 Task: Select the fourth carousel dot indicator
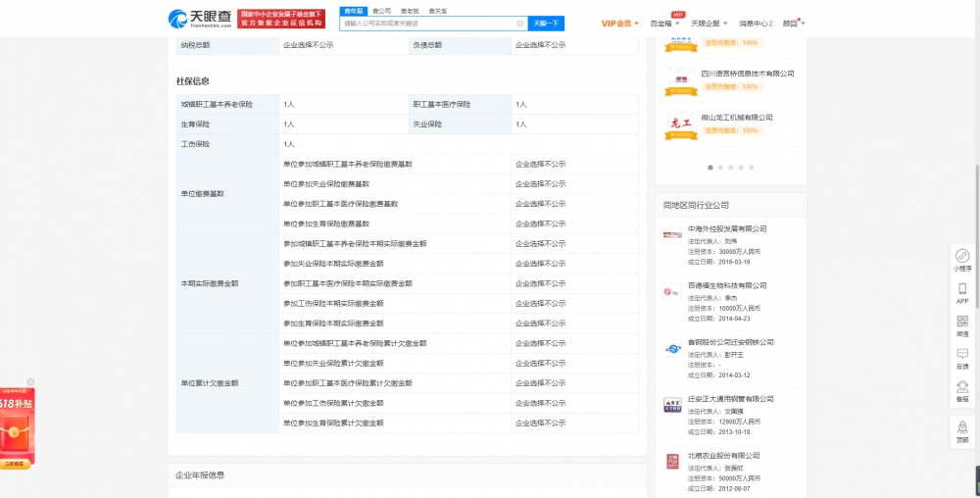pos(741,168)
